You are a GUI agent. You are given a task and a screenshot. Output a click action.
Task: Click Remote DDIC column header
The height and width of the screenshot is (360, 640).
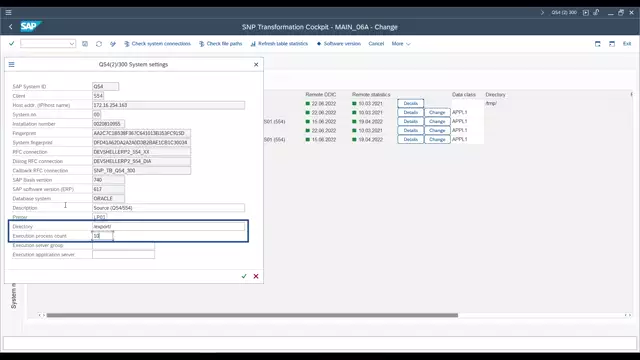pyautogui.click(x=321, y=95)
